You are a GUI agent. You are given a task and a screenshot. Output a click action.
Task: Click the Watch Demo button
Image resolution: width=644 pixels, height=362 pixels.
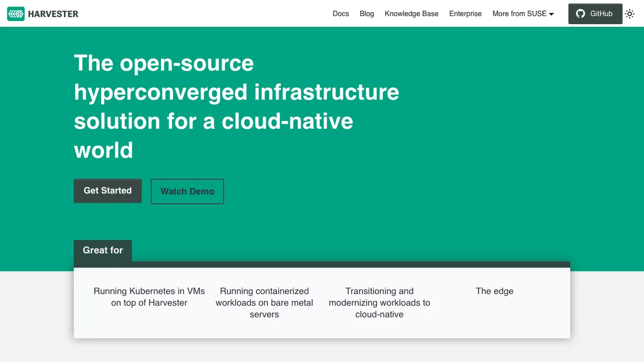coord(187,192)
